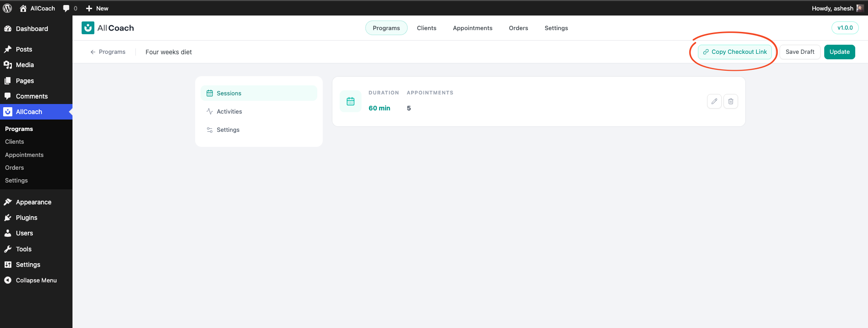The height and width of the screenshot is (328, 868).
Task: Click the user avatar thumbnail
Action: coord(860,8)
